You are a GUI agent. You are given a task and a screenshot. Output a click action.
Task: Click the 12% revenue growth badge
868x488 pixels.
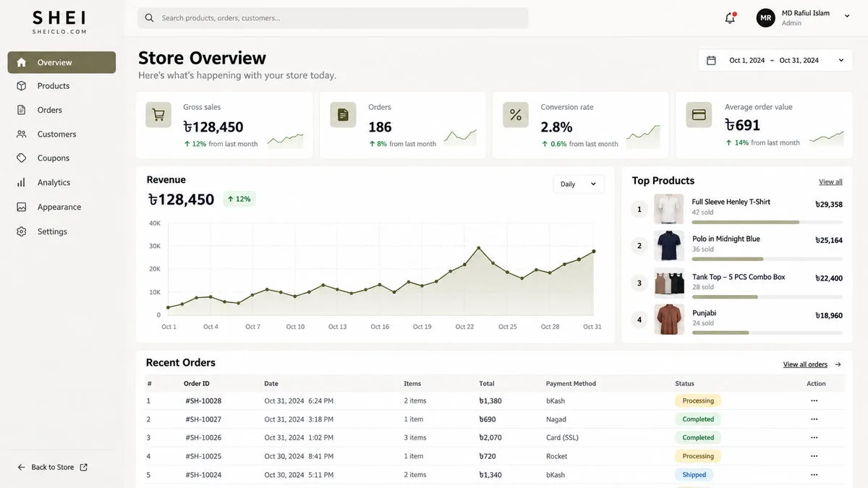[239, 199]
